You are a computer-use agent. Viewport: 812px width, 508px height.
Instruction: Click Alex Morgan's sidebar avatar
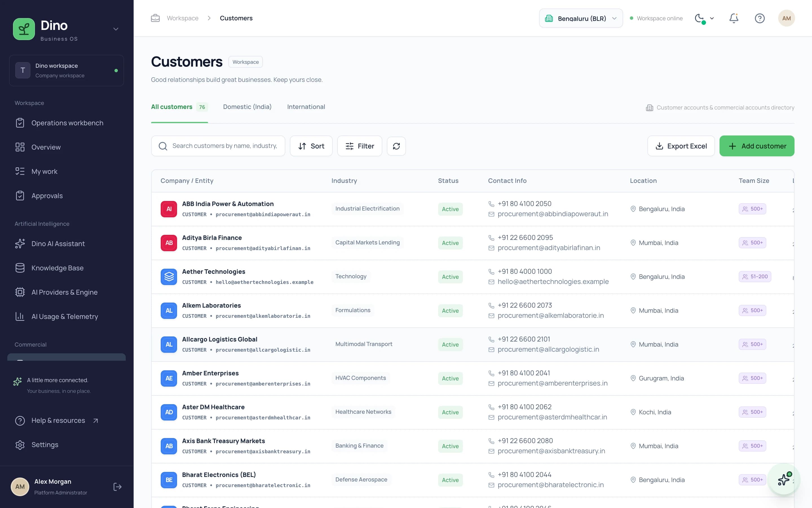click(x=20, y=487)
